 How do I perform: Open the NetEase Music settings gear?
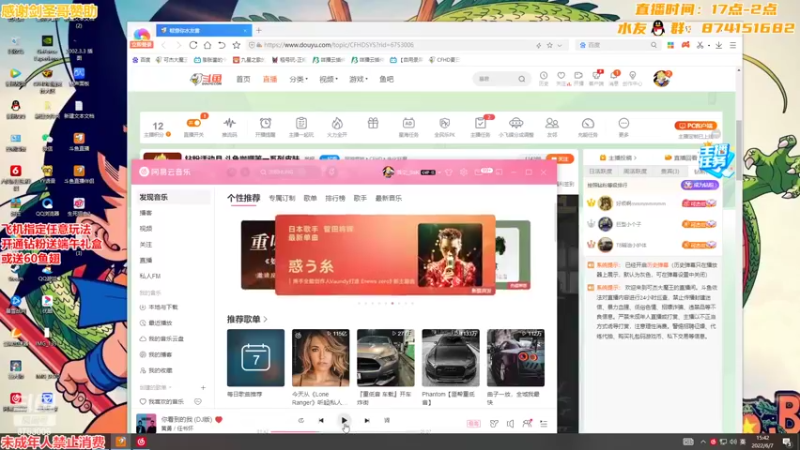click(x=463, y=172)
